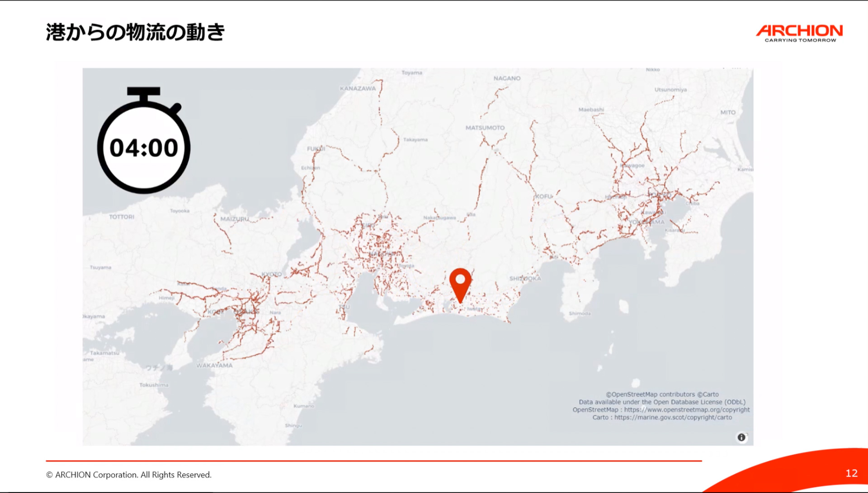Viewport: 868px width, 493px height.
Task: Open the openstreetmap.org/copyright link
Action: coord(687,410)
